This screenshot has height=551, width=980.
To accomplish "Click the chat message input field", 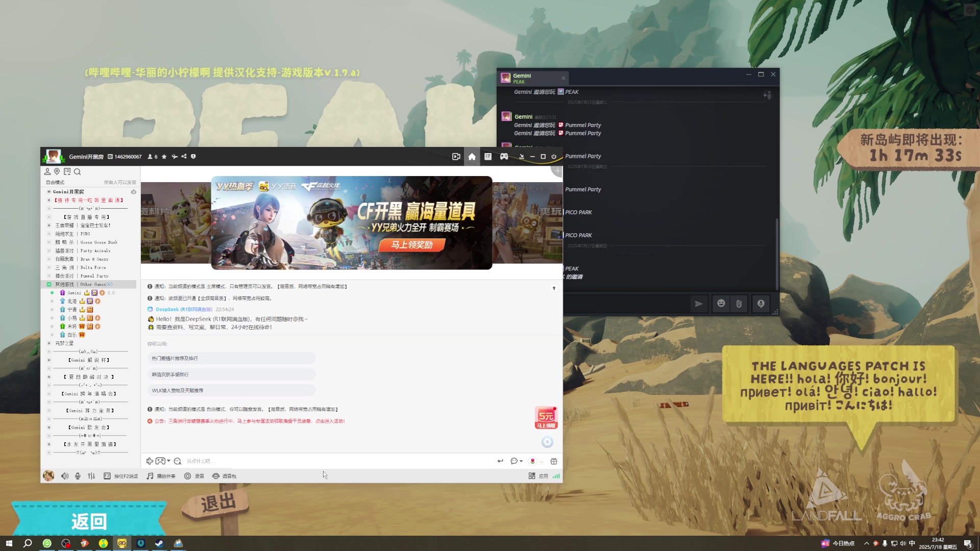I will tap(337, 461).
